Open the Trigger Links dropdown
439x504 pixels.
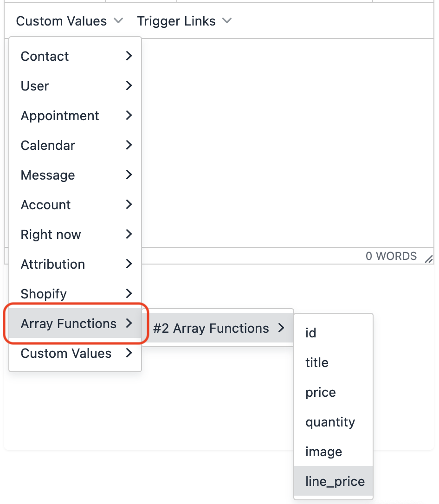click(184, 21)
